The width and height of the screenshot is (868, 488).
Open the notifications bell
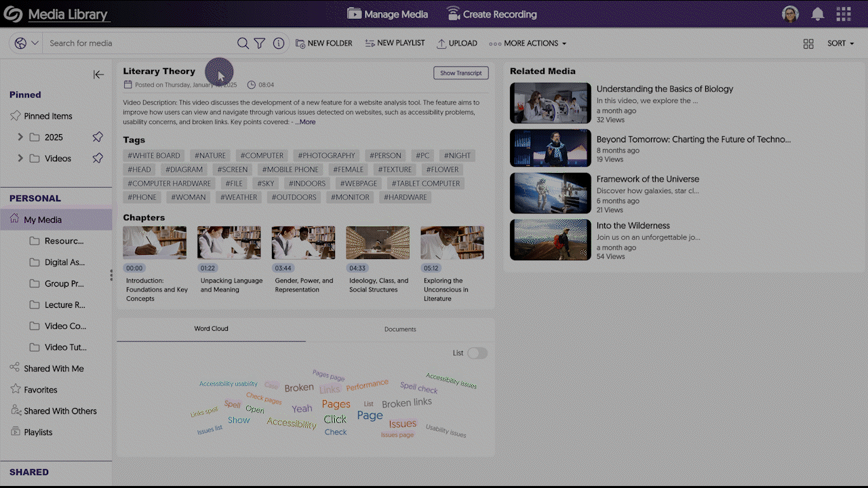[x=818, y=14]
